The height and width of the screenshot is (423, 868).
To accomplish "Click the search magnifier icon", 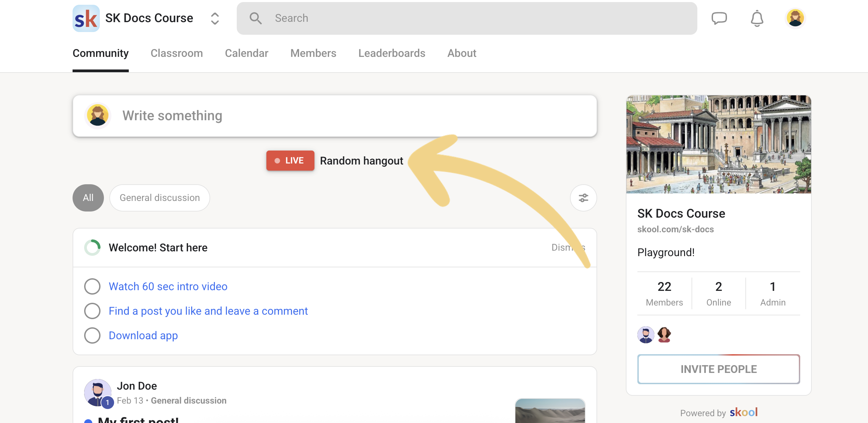I will click(255, 18).
